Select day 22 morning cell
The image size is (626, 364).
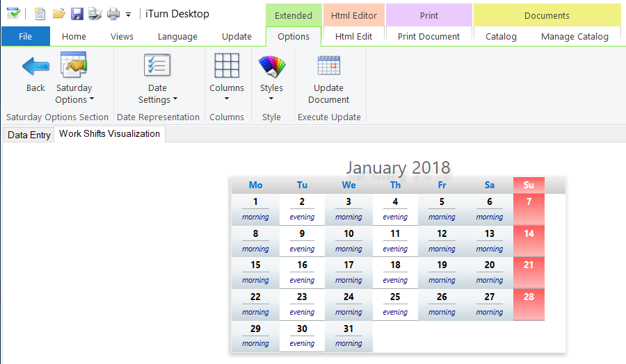pyautogui.click(x=255, y=304)
